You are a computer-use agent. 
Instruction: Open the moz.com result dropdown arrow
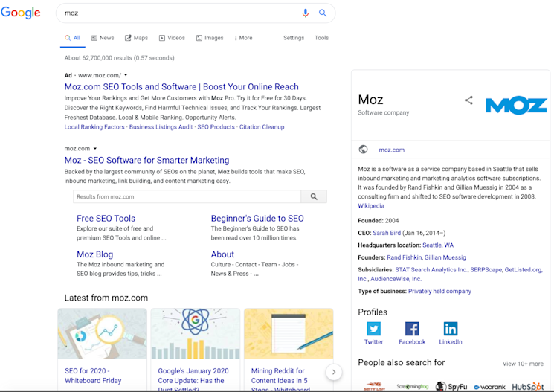coord(95,149)
